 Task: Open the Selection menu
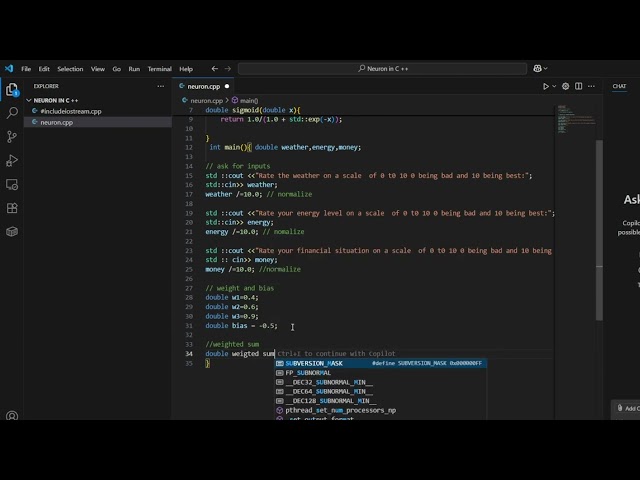(x=70, y=69)
